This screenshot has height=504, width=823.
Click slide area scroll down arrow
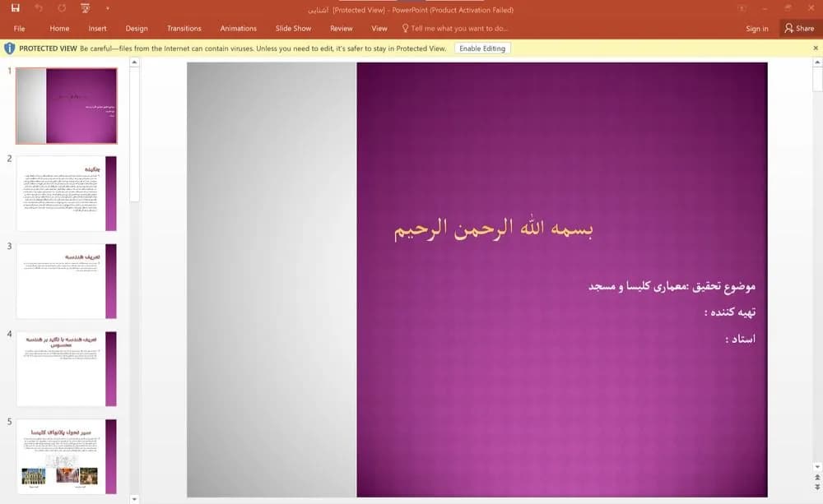point(817,467)
